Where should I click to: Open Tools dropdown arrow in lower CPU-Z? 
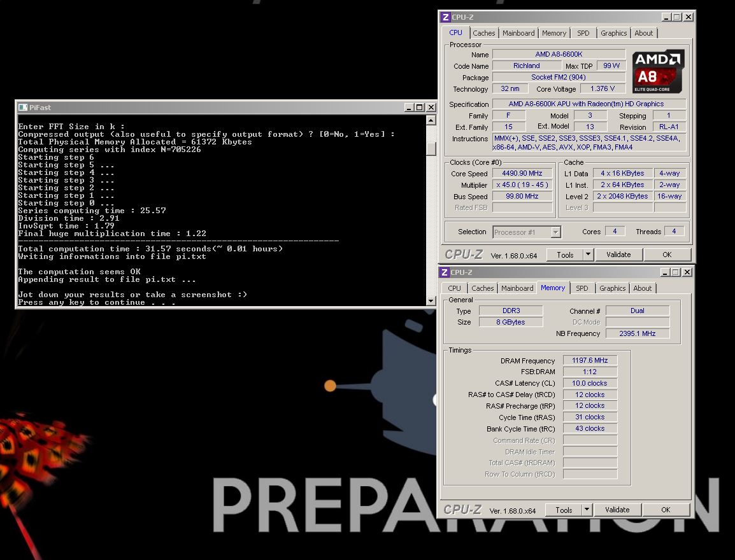pos(587,510)
